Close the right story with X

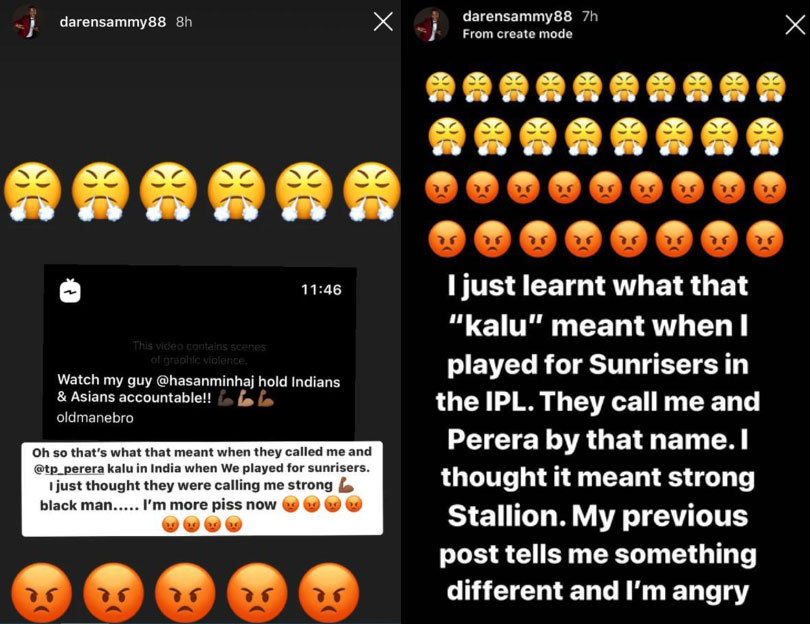point(795,24)
